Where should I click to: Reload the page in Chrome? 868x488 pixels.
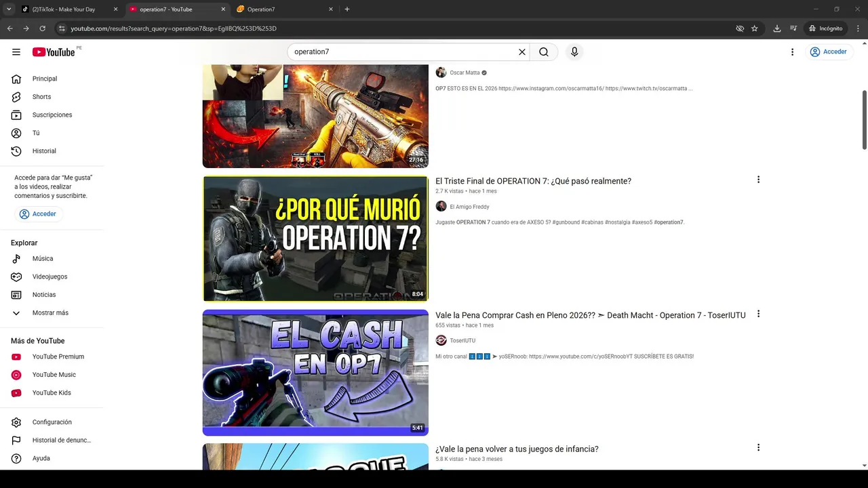(x=42, y=28)
